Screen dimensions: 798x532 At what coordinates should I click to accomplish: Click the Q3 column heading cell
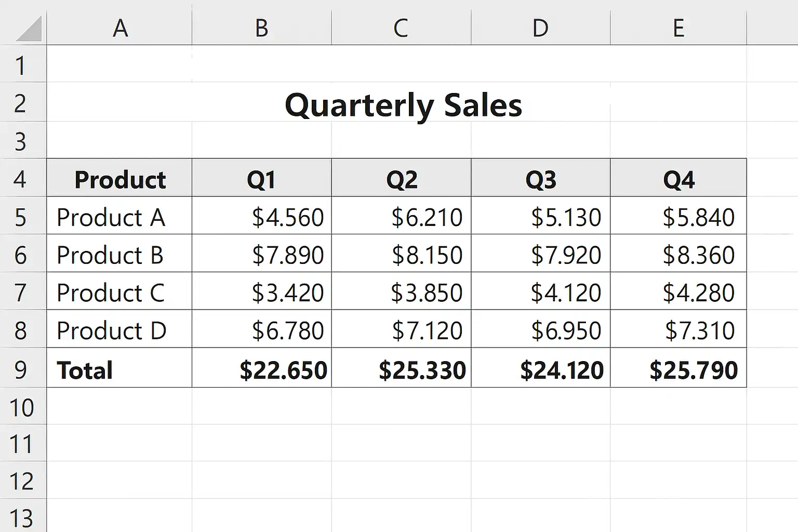pyautogui.click(x=540, y=179)
